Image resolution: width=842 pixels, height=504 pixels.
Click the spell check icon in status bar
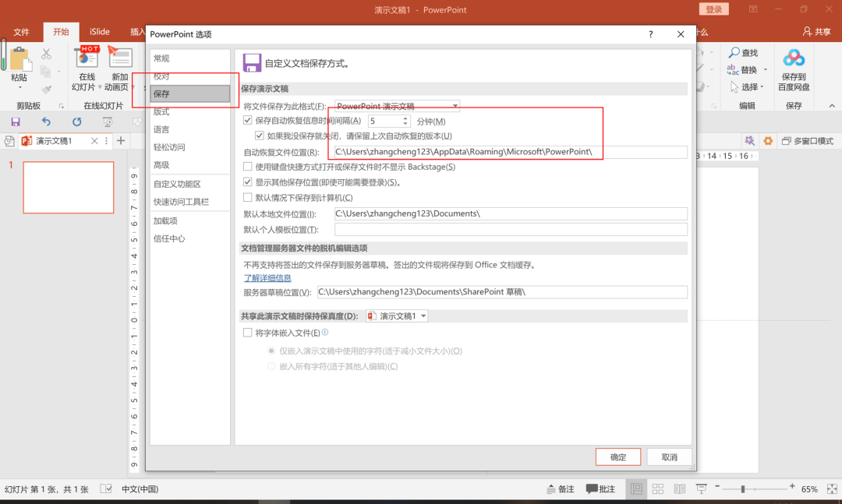(x=106, y=489)
